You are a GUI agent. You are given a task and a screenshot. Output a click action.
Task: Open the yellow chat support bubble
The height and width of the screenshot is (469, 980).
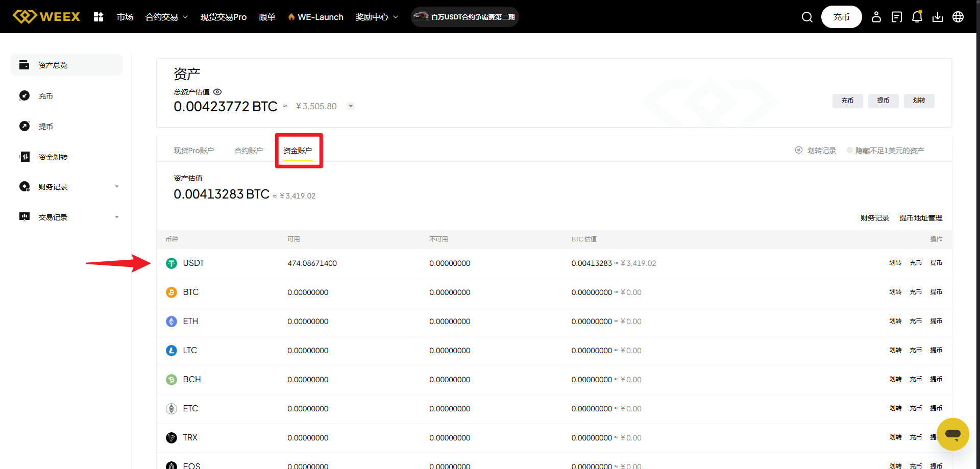[952, 434]
